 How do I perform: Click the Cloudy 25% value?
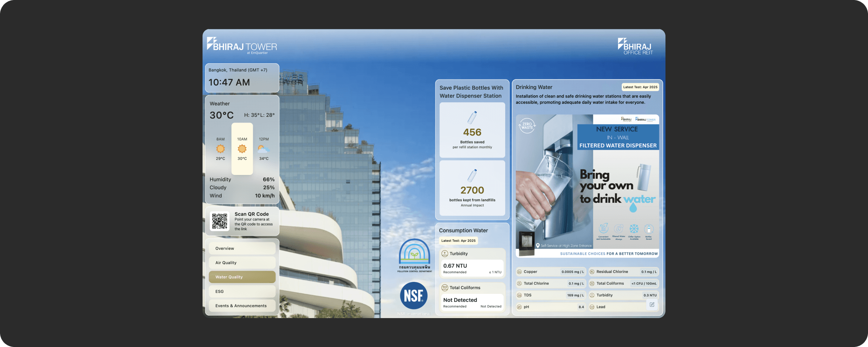[269, 188]
